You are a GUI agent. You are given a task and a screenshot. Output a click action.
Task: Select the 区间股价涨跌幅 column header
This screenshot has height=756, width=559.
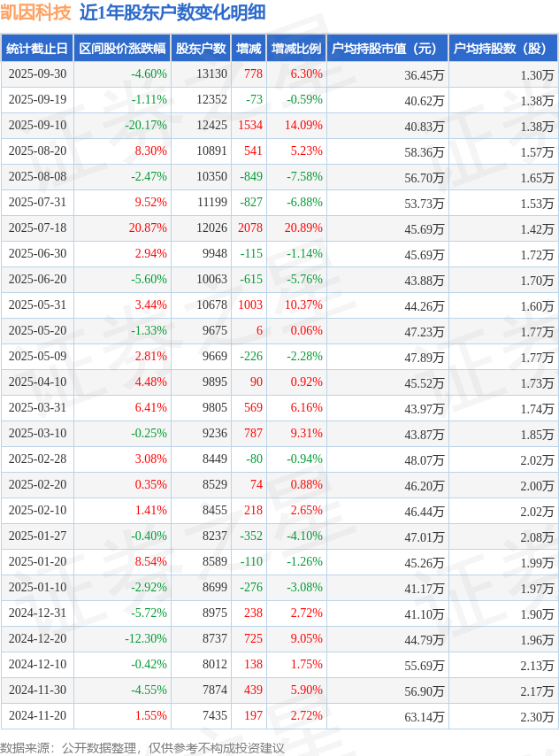coord(122,49)
